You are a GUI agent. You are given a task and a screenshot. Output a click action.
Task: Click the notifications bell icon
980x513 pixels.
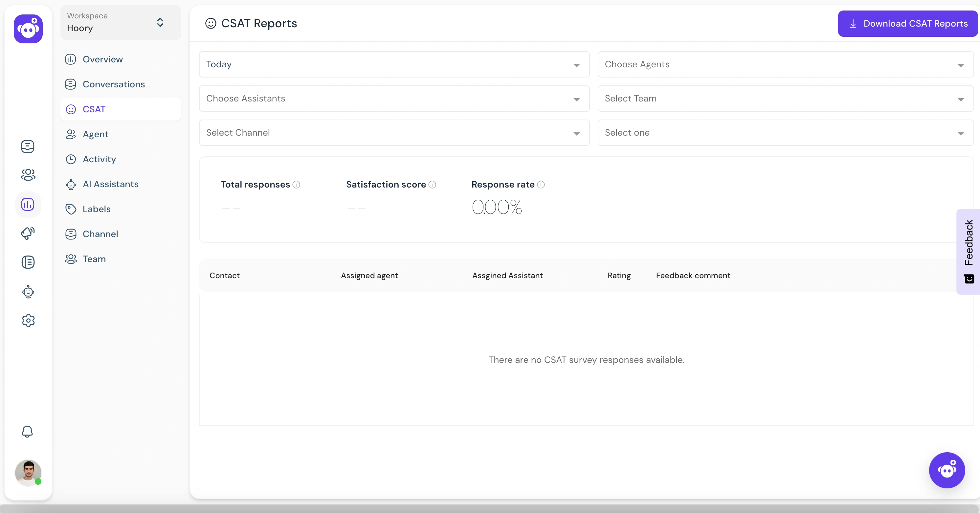point(27,431)
